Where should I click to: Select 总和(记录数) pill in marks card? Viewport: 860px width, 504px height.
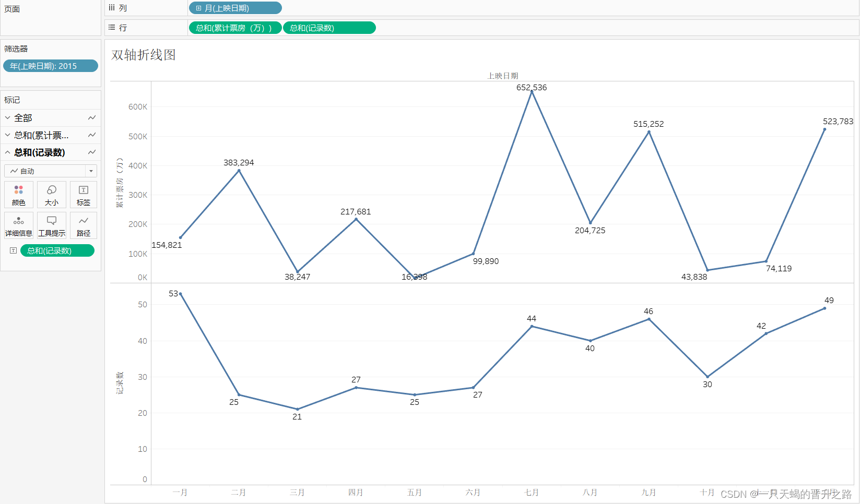[57, 250]
